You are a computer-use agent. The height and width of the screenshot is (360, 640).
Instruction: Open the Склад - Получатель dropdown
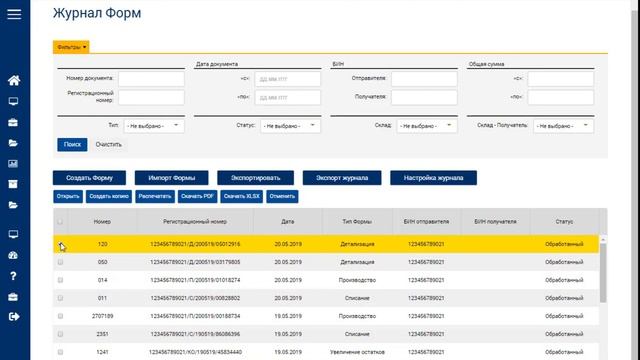[563, 126]
